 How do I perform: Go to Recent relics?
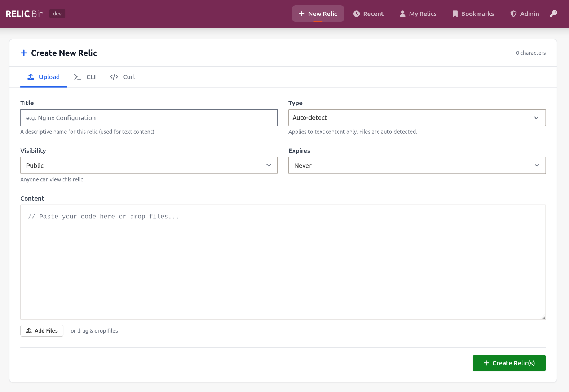pyautogui.click(x=369, y=14)
